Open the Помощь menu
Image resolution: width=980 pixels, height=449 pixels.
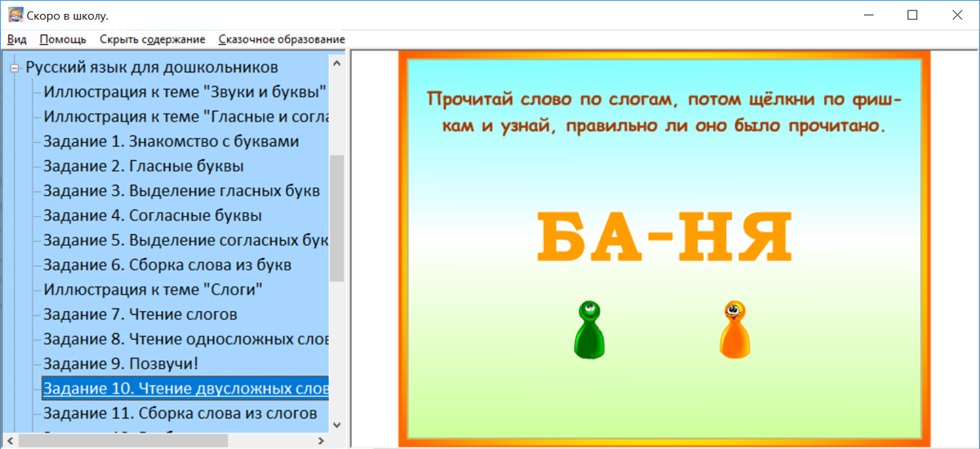click(x=63, y=39)
